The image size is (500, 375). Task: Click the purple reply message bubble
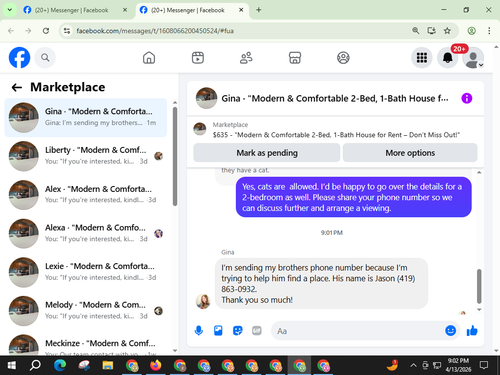[354, 197]
